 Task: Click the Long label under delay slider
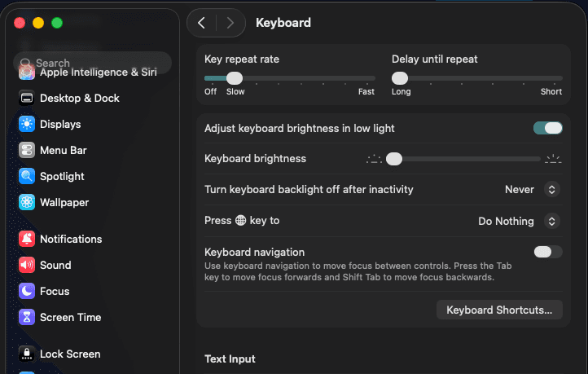pos(402,91)
